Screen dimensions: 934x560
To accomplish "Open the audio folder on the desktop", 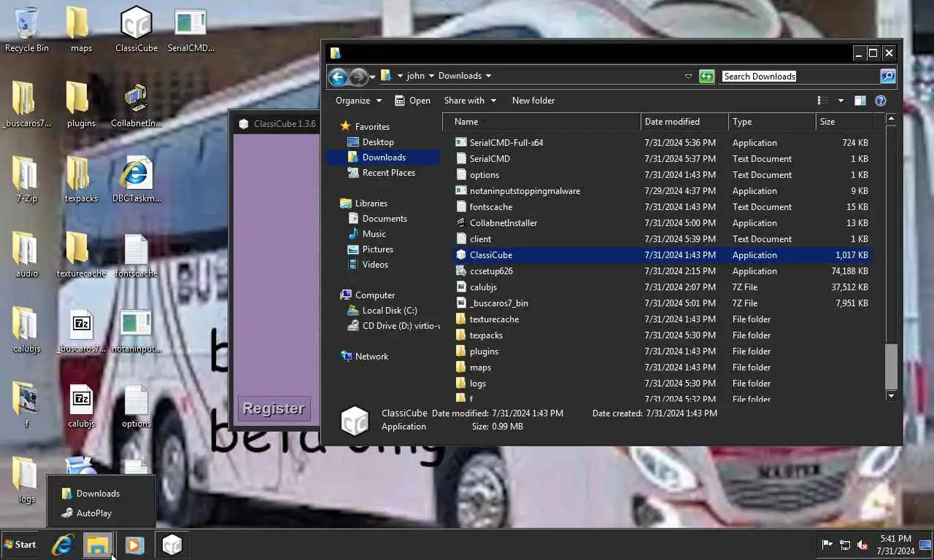I will (26, 254).
